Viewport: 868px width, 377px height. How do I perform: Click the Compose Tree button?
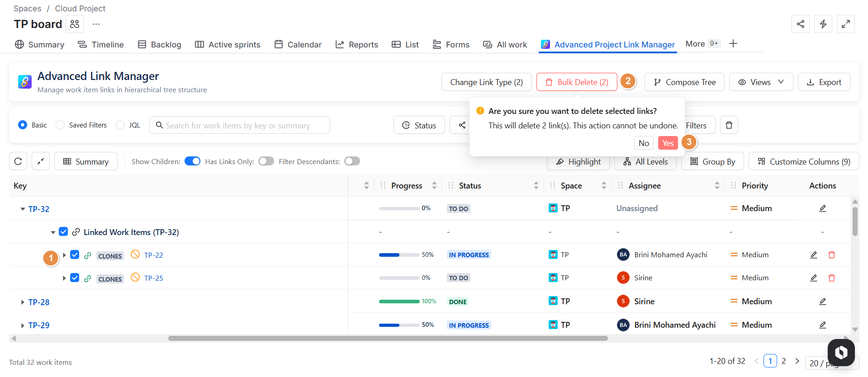click(684, 82)
